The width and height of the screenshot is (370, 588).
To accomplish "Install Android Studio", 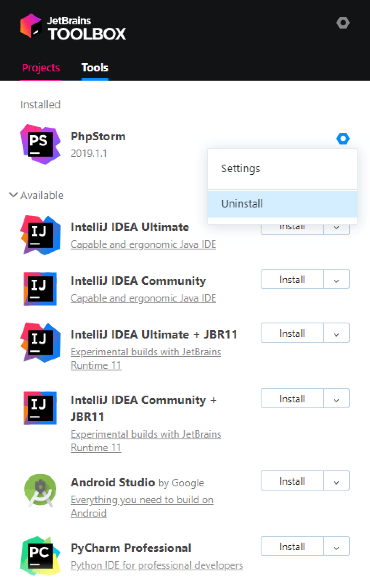I will coord(292,481).
